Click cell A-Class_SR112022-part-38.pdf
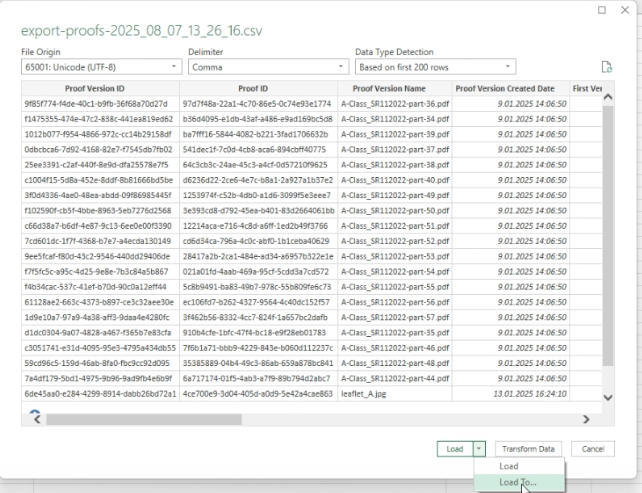 (395, 165)
